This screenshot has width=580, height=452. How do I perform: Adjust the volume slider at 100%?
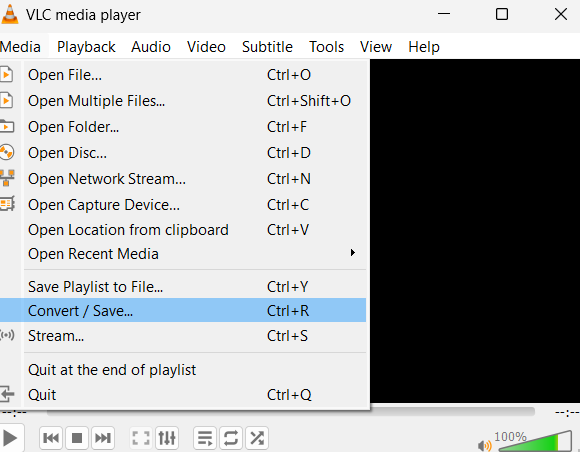pos(536,441)
